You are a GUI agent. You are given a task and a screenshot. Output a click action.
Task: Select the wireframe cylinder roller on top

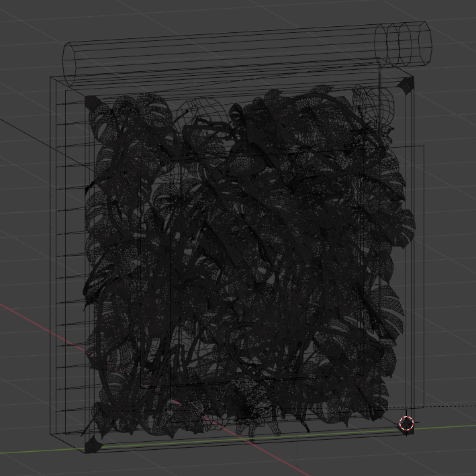247,54
